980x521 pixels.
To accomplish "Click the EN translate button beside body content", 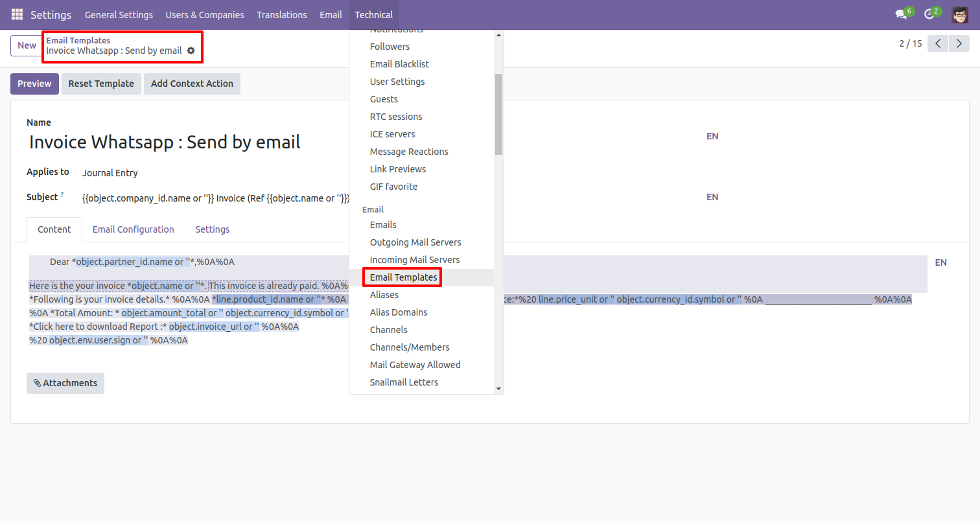I will tap(941, 262).
